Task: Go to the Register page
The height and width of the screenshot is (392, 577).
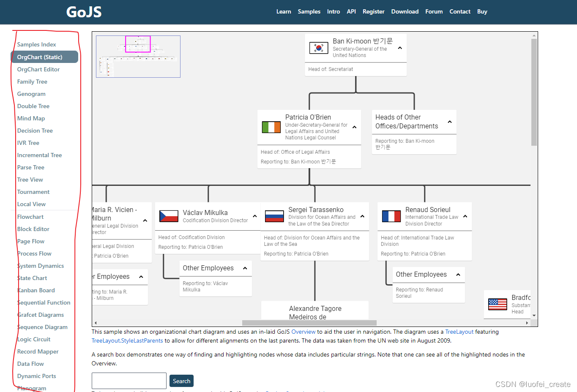Action: (373, 12)
